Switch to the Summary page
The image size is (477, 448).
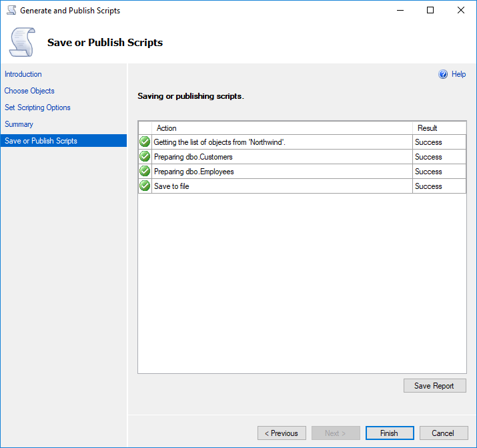(x=19, y=124)
